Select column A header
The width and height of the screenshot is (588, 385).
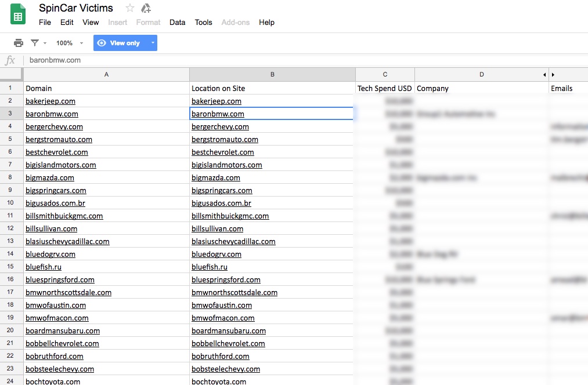(106, 75)
